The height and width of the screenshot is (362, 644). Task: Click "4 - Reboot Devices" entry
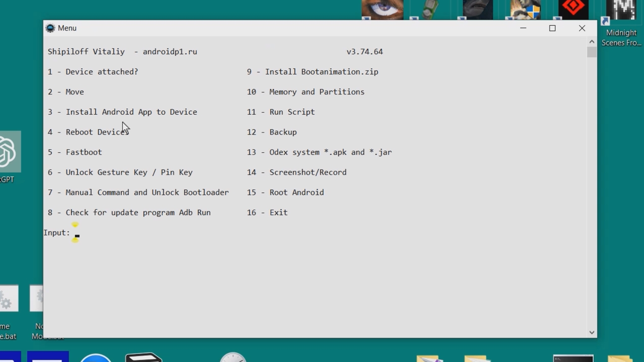pos(89,132)
